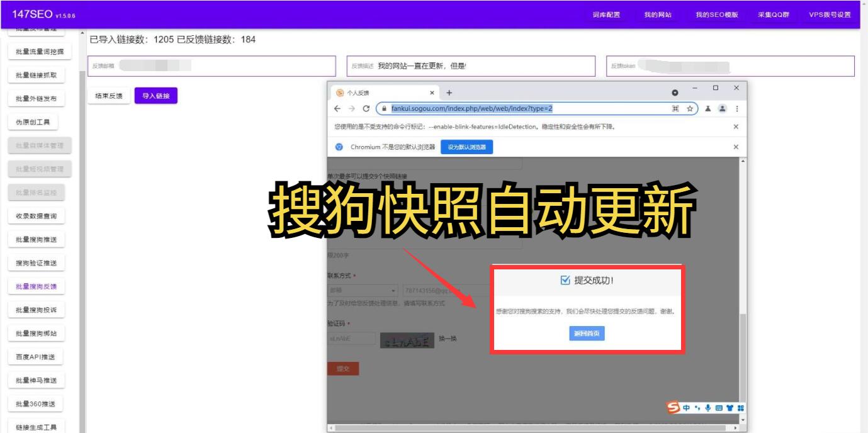Click the sidebar scroll-up arrow
The width and height of the screenshot is (868, 433).
82,33
